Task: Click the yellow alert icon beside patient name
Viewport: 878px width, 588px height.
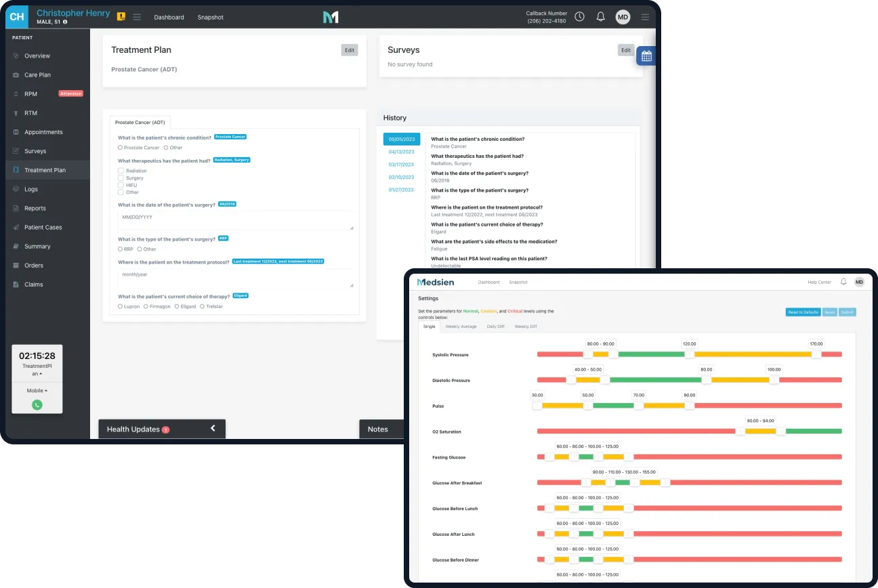Action: coord(121,17)
